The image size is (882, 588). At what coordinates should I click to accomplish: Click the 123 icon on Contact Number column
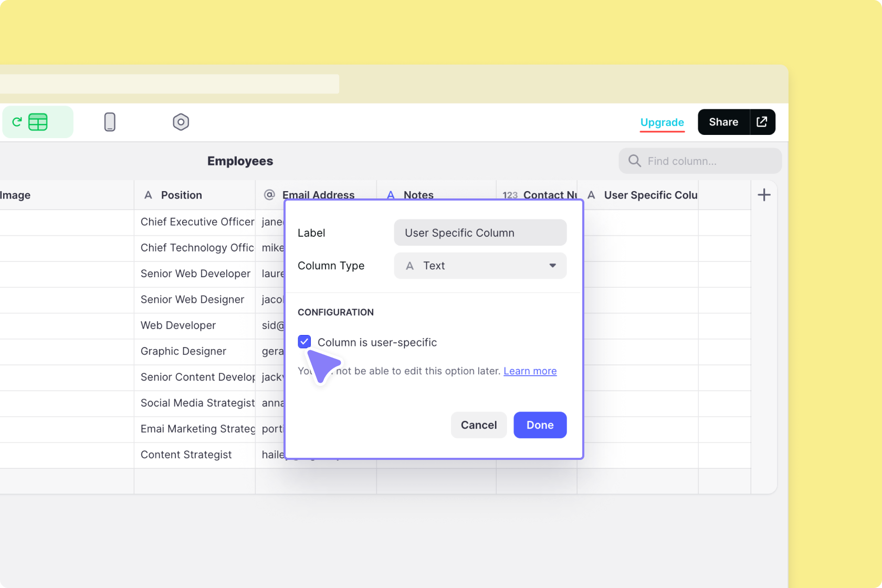510,195
